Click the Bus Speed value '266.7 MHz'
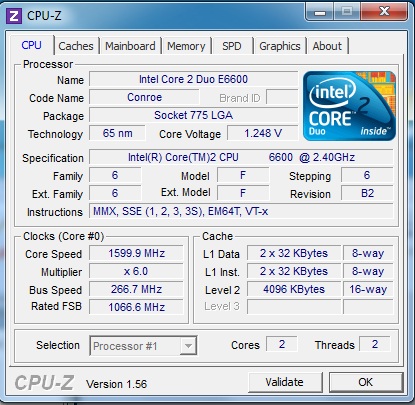Viewport: 415px width, 405px height. (136, 289)
